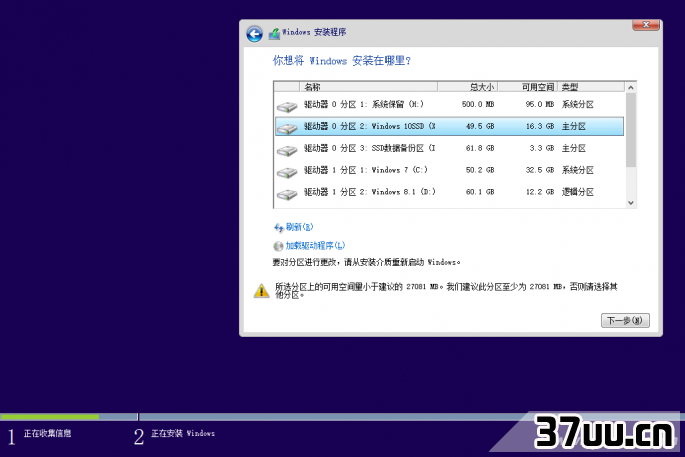The image size is (685, 457).
Task: Click the partition list scroll up arrow
Action: (630, 87)
